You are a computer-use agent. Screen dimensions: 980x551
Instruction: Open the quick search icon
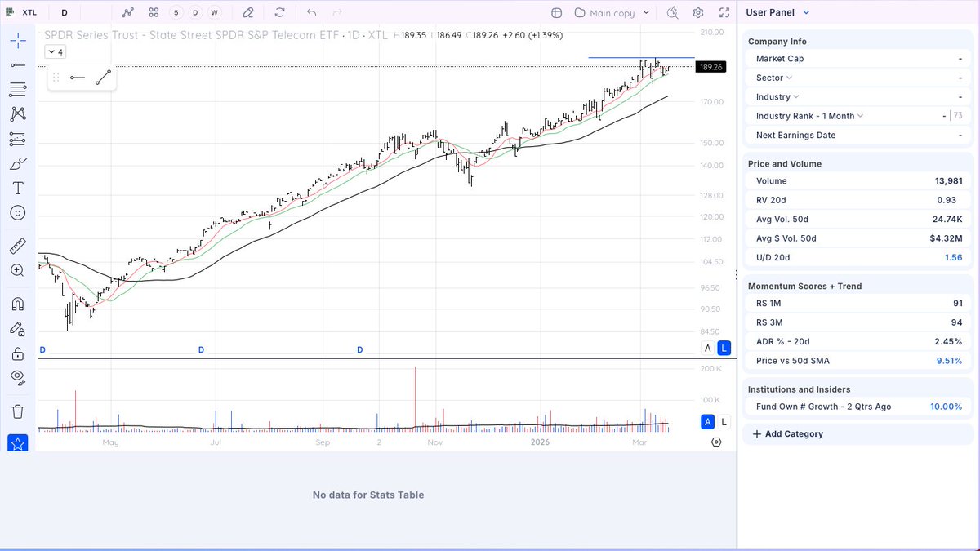[672, 13]
